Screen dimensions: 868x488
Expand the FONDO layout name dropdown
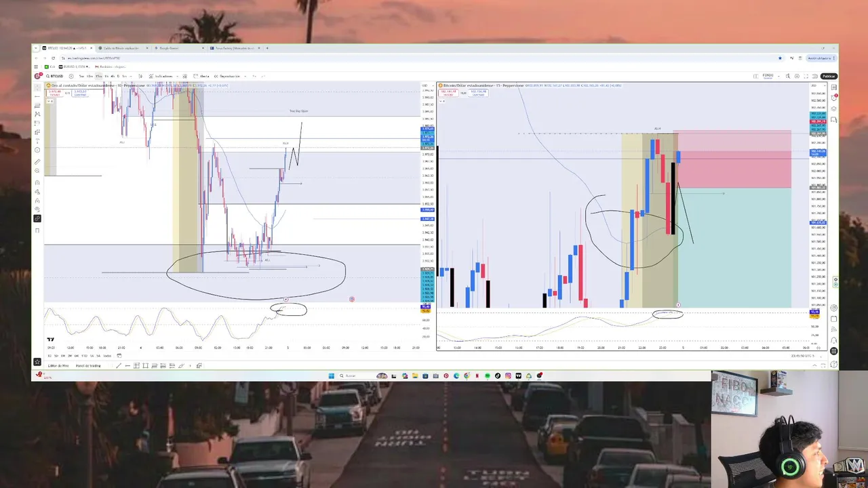(x=778, y=76)
